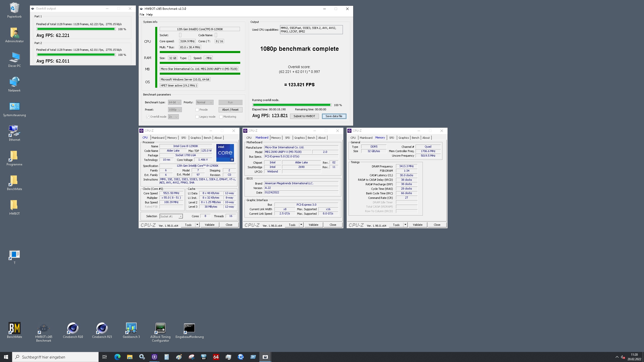Click the Part 2 progress bar
The width and height of the screenshot is (644, 362).
(x=76, y=55)
